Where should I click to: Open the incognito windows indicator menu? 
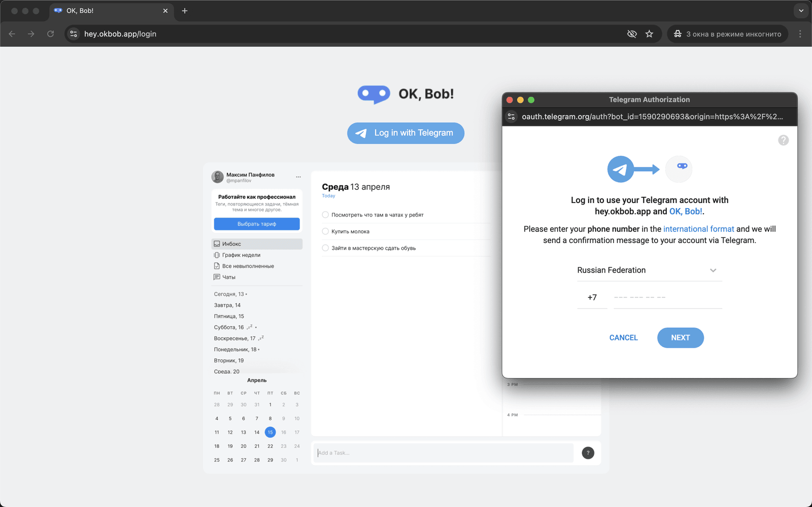point(727,34)
